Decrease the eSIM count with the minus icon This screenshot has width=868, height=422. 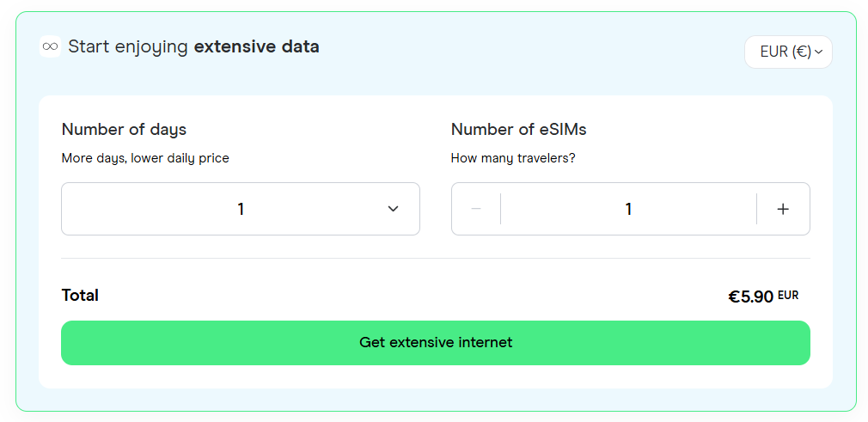[476, 209]
